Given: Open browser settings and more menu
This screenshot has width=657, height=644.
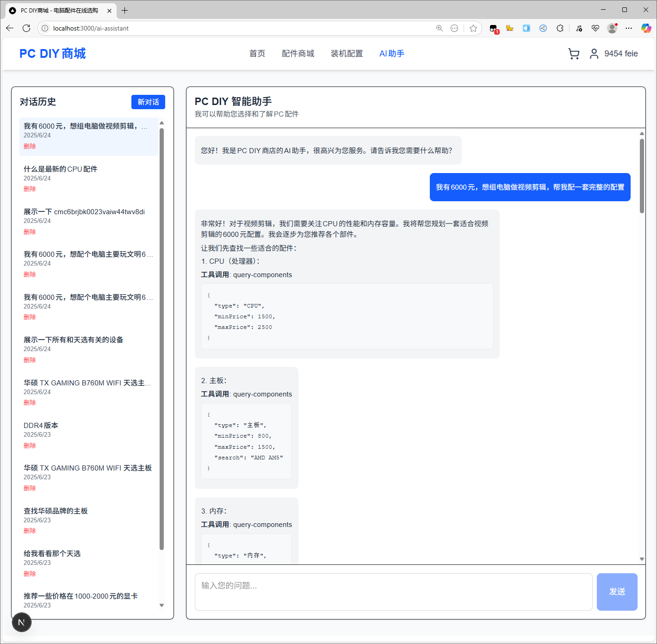Looking at the screenshot, I should click(628, 28).
